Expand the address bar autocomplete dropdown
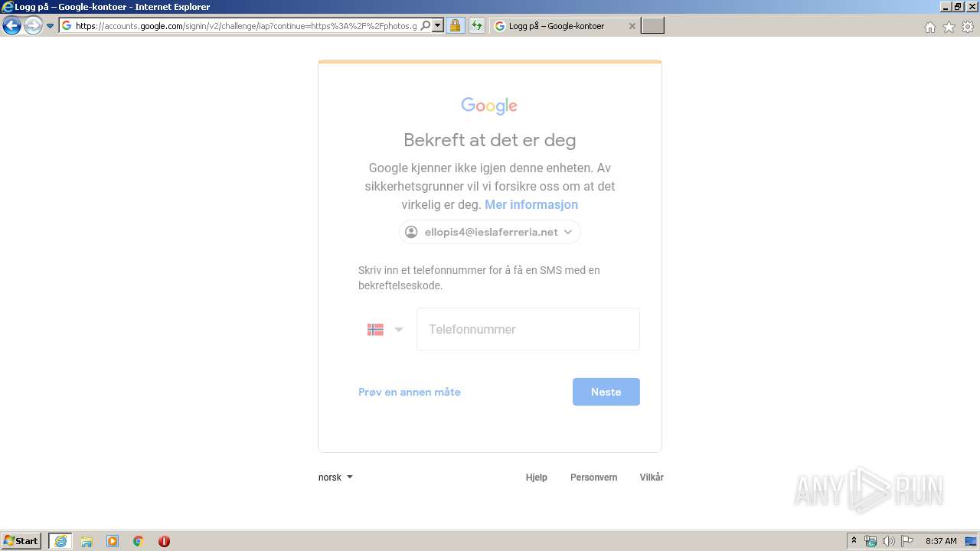This screenshot has width=980, height=551. [x=438, y=26]
